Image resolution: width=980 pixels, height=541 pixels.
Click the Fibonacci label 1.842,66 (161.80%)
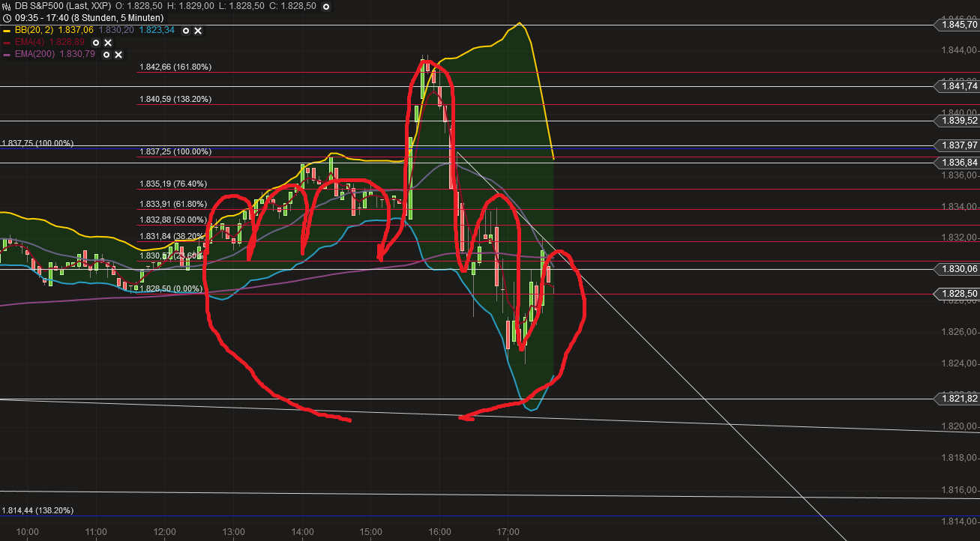pos(175,67)
